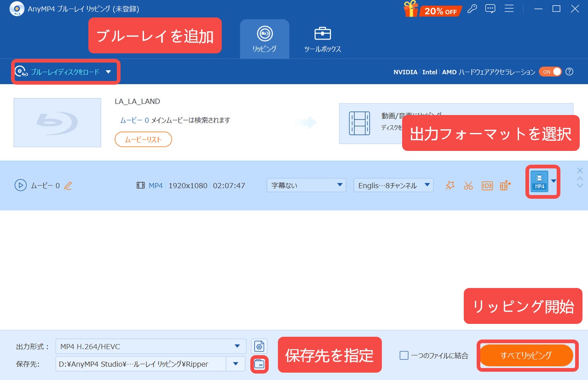Screen dimensions: 588x380
Task: Click the LA_LA_LAND disc title
Action: pyautogui.click(x=137, y=102)
